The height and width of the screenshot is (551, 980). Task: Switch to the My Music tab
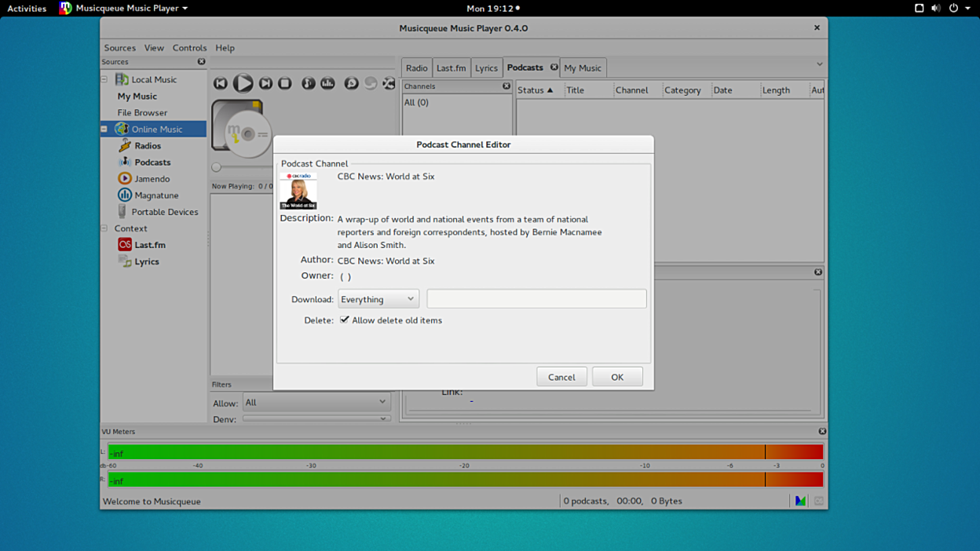coord(583,68)
